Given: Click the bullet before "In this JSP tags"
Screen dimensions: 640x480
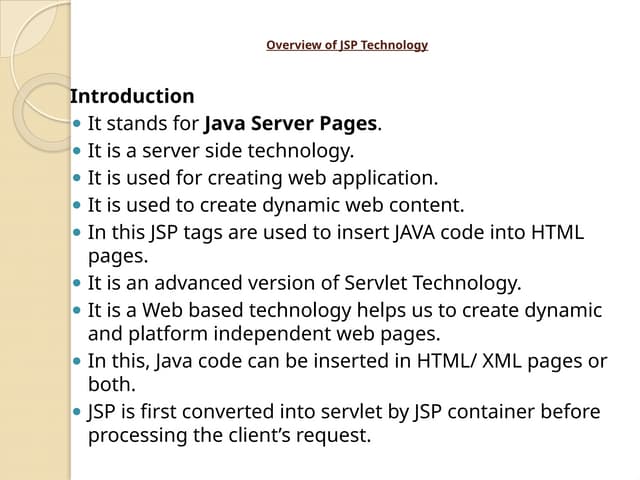Looking at the screenshot, I should pos(78,233).
